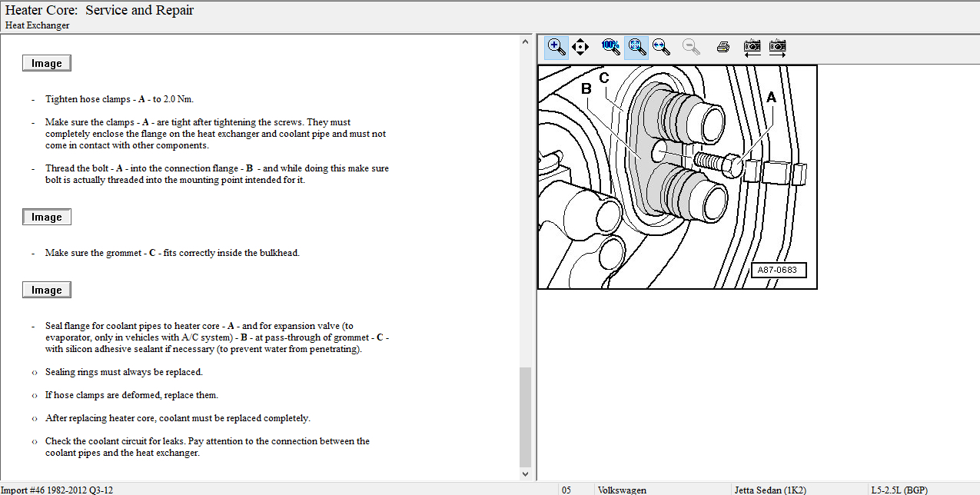
Task: Click the text pane scrollbar thumb
Action: coord(526,415)
